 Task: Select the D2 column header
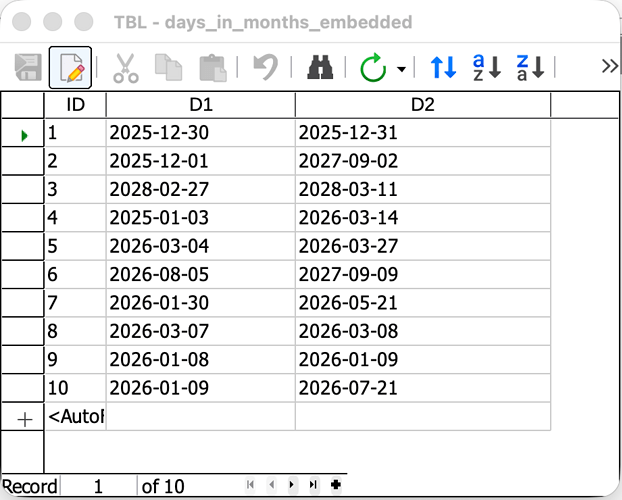pyautogui.click(x=422, y=105)
